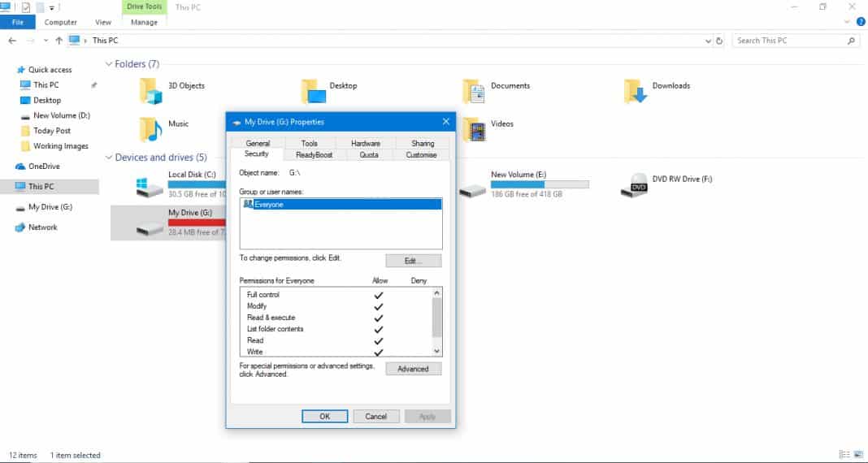Click the Modify permission row
This screenshot has height=463, width=868.
(336, 306)
